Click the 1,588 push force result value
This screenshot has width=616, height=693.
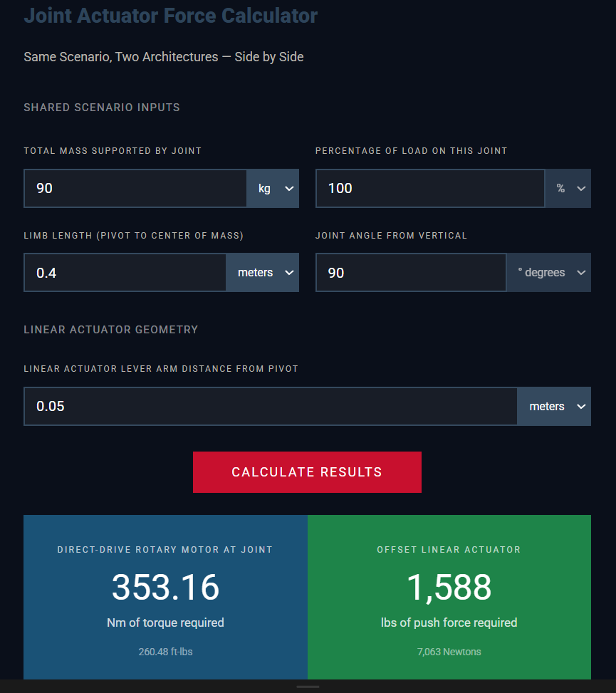coord(449,587)
